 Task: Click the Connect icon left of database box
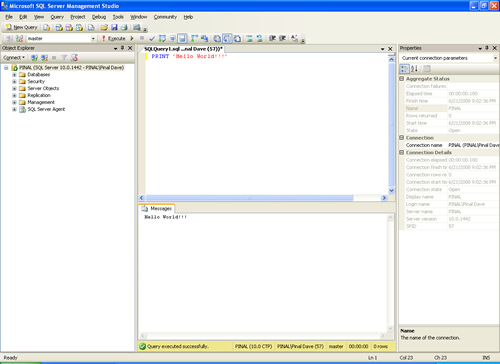(x=9, y=39)
